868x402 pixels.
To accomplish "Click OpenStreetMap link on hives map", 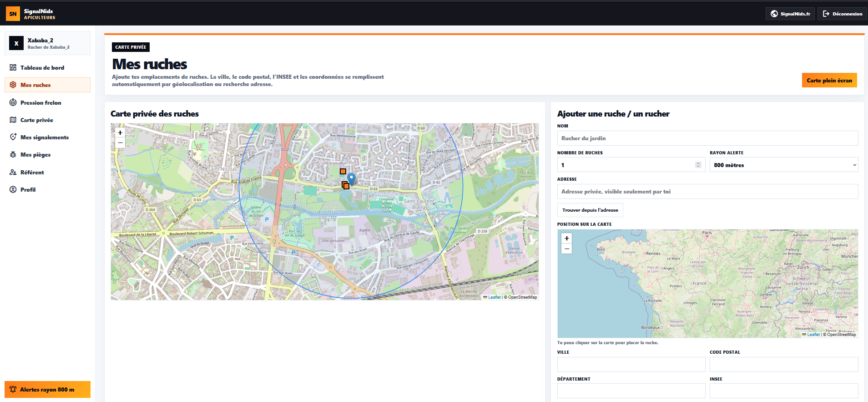I will point(522,297).
